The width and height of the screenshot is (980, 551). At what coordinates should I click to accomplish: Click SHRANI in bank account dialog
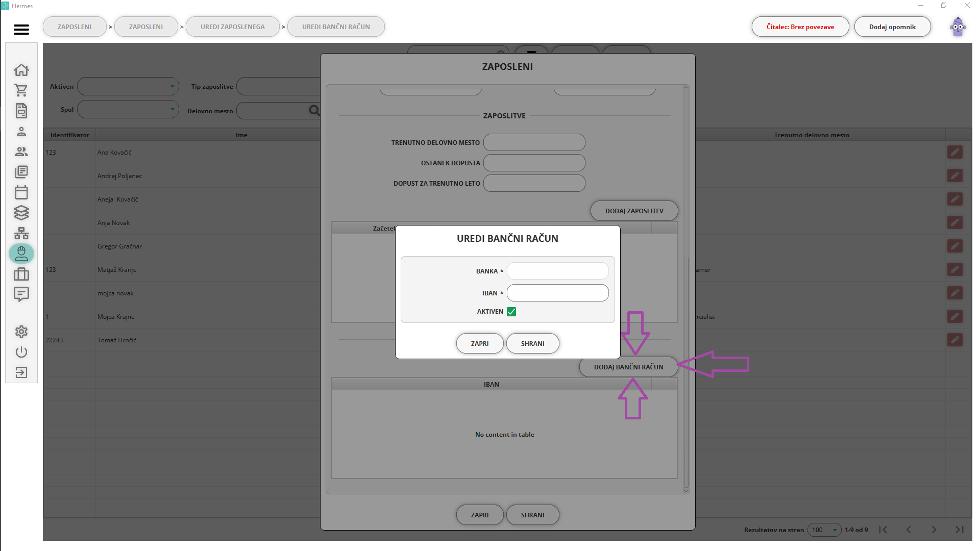click(532, 343)
